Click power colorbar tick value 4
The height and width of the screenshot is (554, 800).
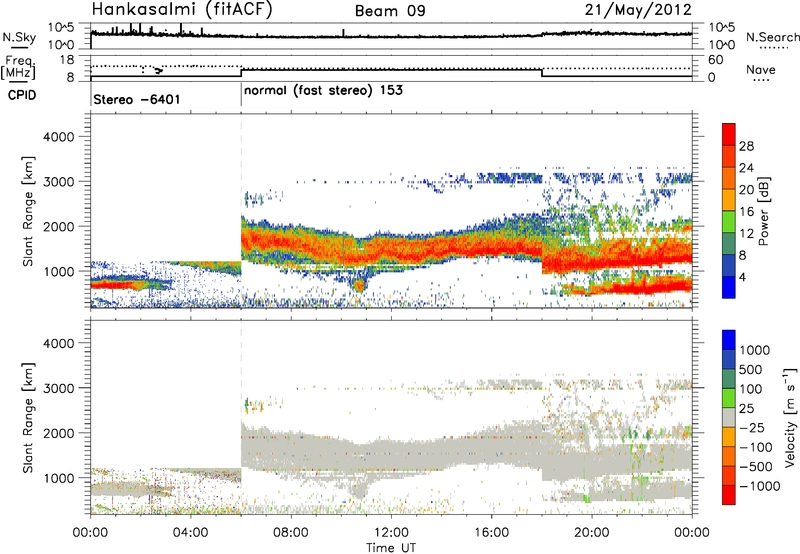click(742, 278)
